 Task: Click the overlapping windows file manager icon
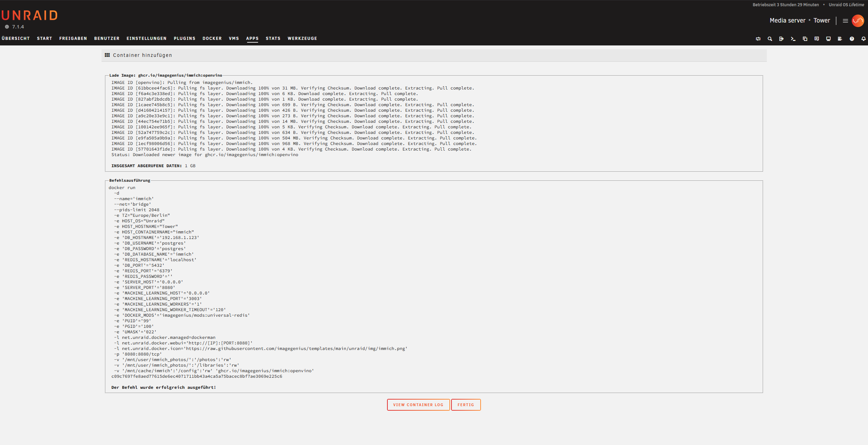pyautogui.click(x=805, y=39)
